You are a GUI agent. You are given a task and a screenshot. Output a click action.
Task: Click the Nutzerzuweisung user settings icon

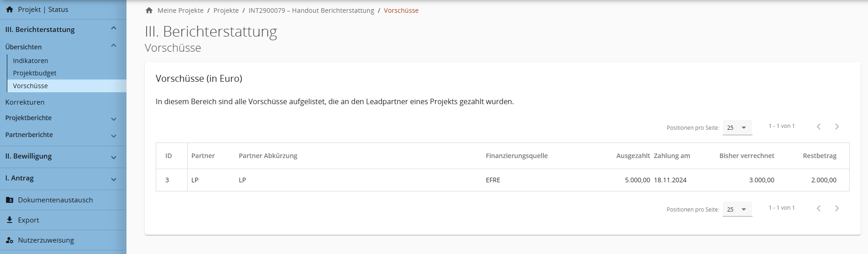pyautogui.click(x=10, y=240)
